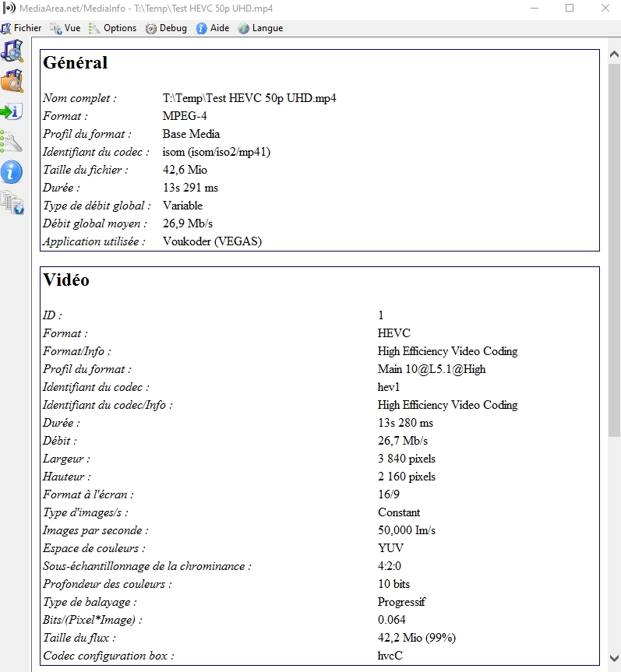This screenshot has height=672, width=621.
Task: Click the scroll up arrow
Action: click(x=614, y=55)
